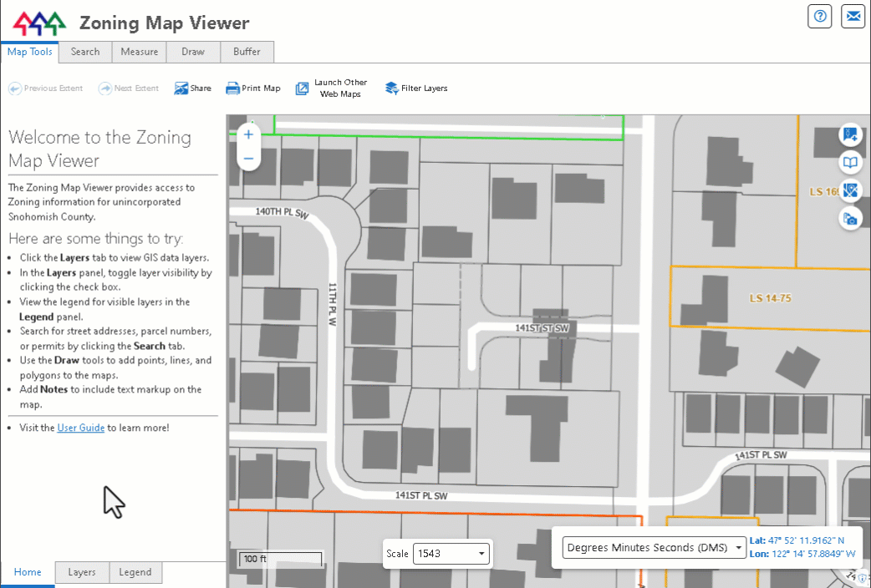Open the help question mark icon
The height and width of the screenshot is (588, 871).
pyautogui.click(x=819, y=16)
